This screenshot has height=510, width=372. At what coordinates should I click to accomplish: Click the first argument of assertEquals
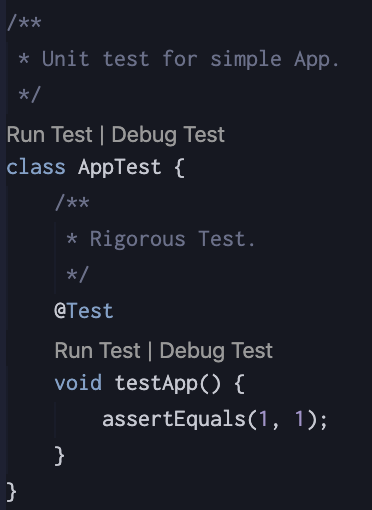click(x=263, y=419)
